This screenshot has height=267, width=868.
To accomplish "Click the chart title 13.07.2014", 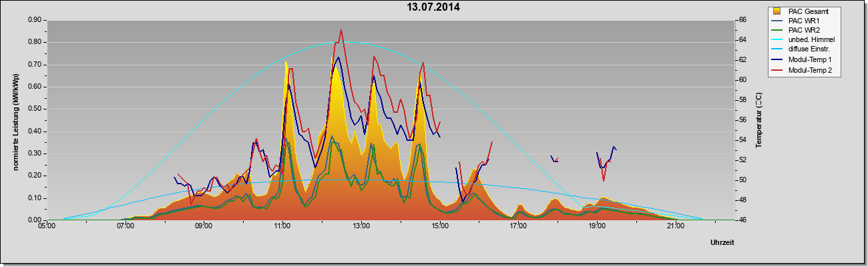I will point(434,8).
